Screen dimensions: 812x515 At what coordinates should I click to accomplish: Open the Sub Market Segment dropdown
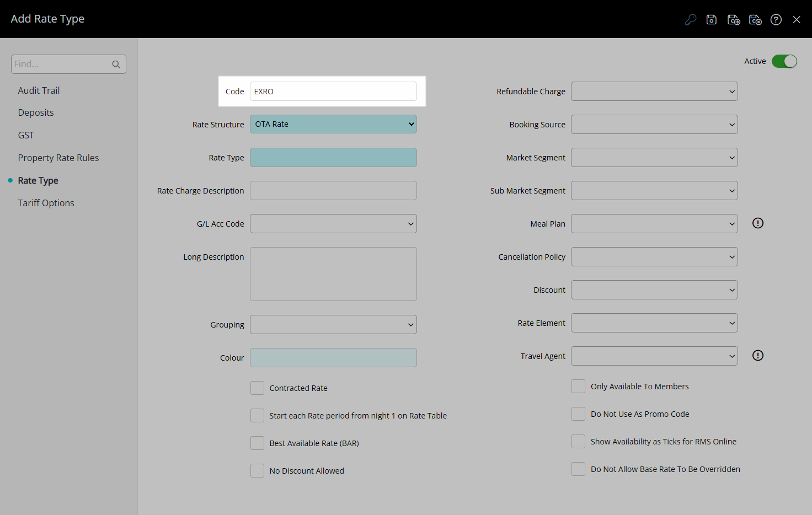pos(654,191)
